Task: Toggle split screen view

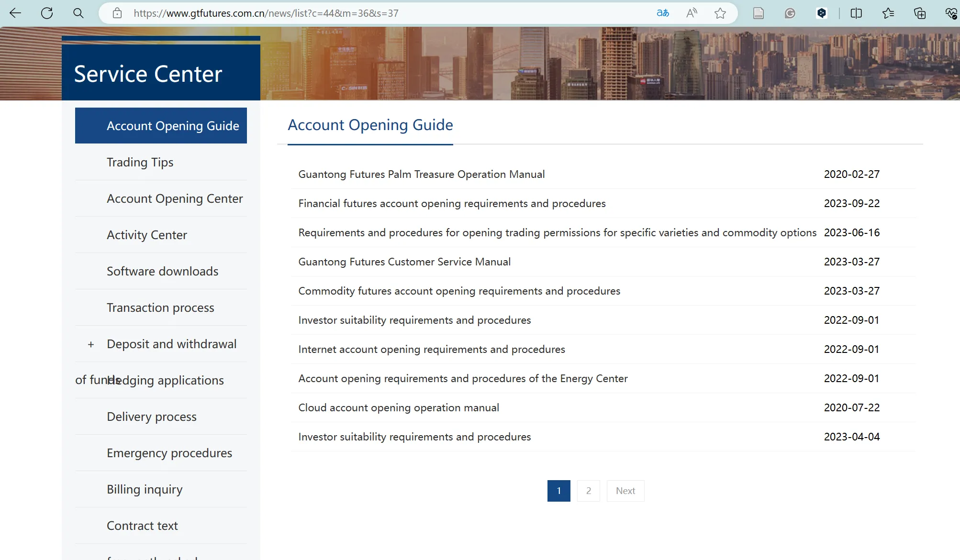Action: pos(856,13)
